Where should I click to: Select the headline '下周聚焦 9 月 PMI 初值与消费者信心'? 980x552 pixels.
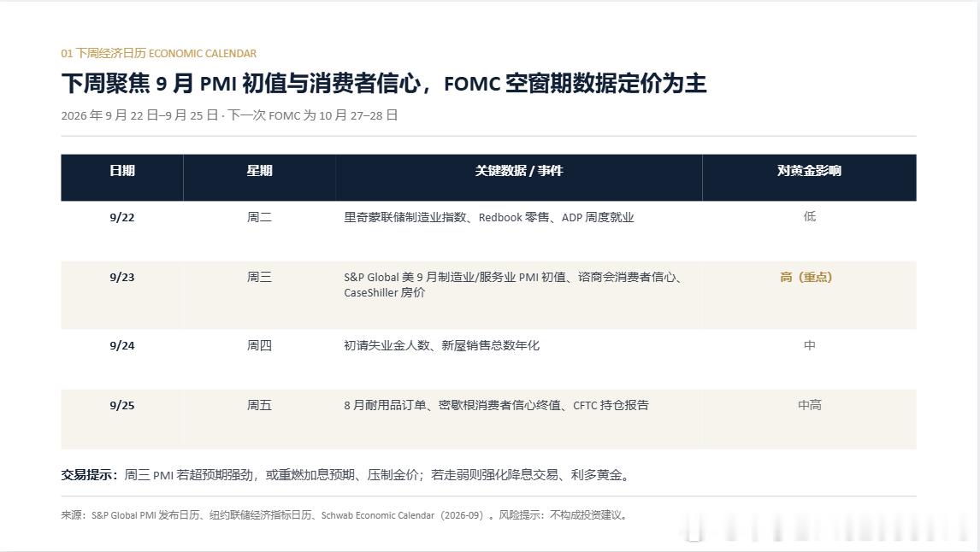240,83
